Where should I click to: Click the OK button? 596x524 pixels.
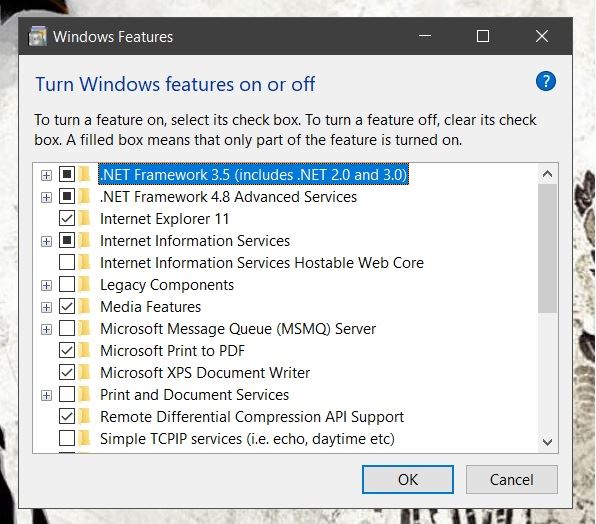coord(408,479)
